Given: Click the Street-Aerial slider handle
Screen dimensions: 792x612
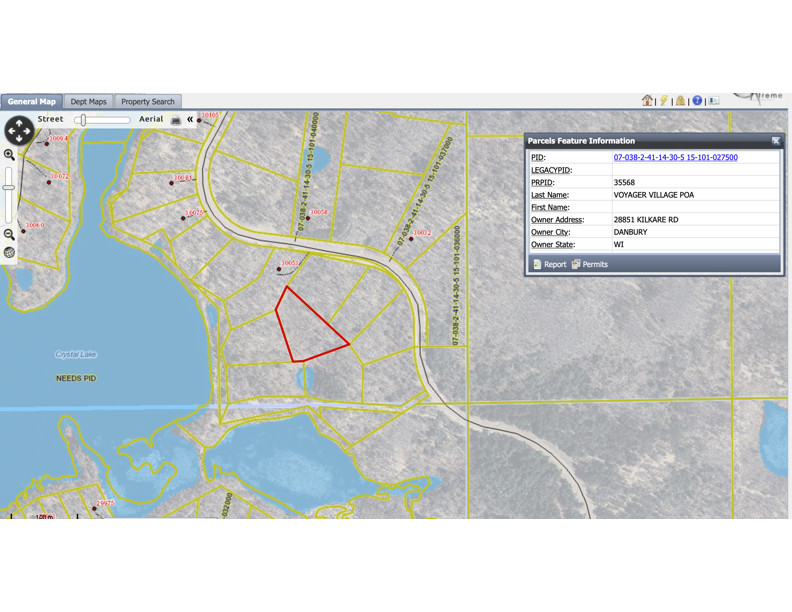Looking at the screenshot, I should pyautogui.click(x=83, y=120).
